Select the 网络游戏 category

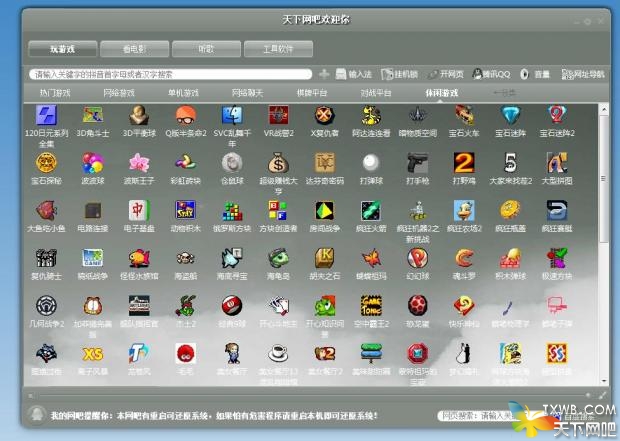point(119,93)
